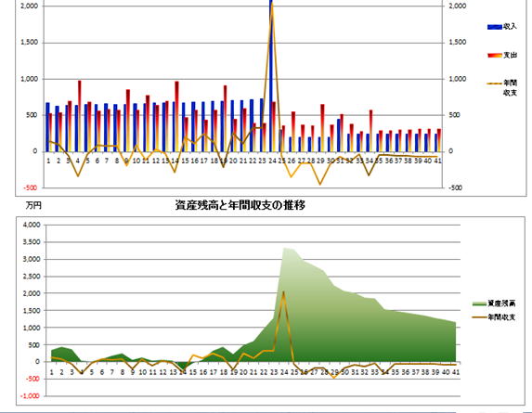
Task: Click the chart title 資産残高と年間収支の推移
Action: click(x=240, y=205)
